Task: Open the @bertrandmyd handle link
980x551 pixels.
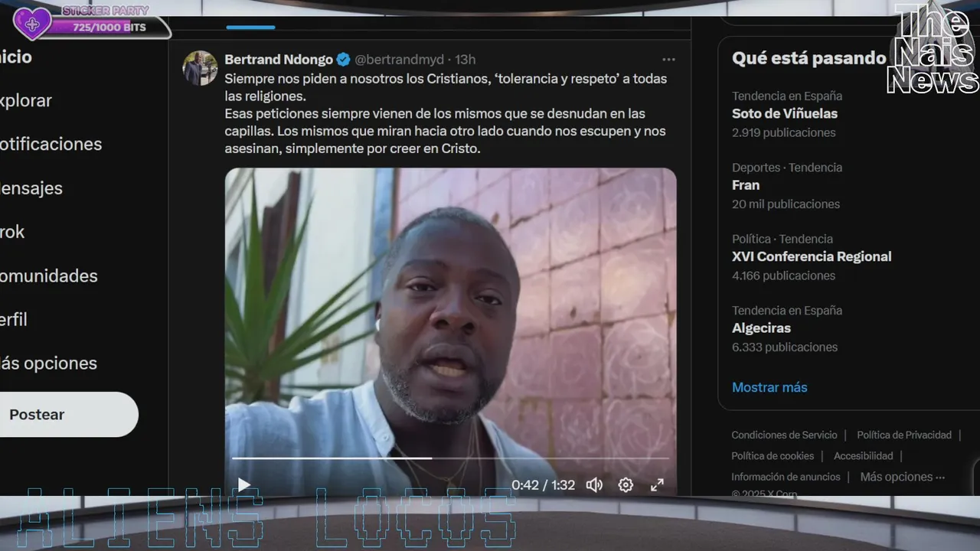Action: (399, 60)
